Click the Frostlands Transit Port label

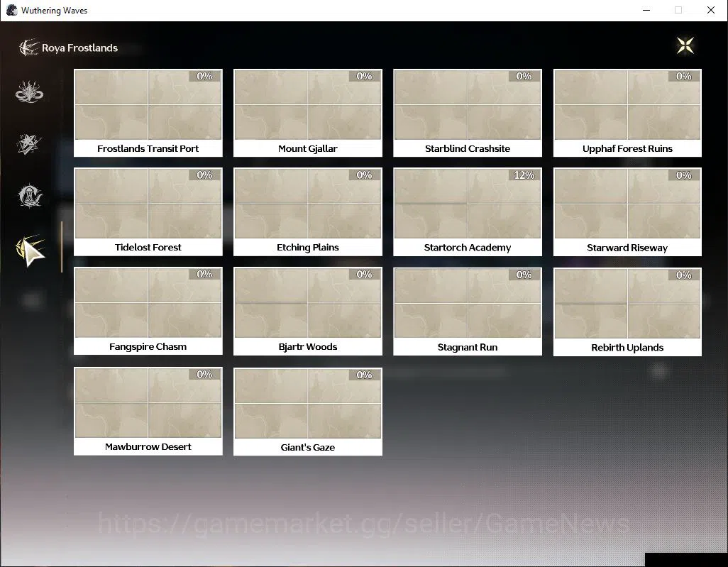pos(148,148)
